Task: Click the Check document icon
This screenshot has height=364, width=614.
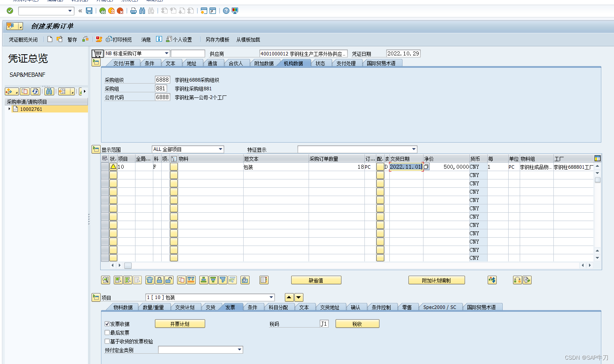Action: point(85,39)
